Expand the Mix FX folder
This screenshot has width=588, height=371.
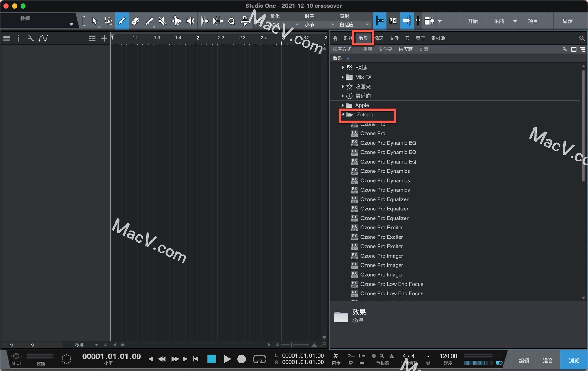[x=343, y=77]
